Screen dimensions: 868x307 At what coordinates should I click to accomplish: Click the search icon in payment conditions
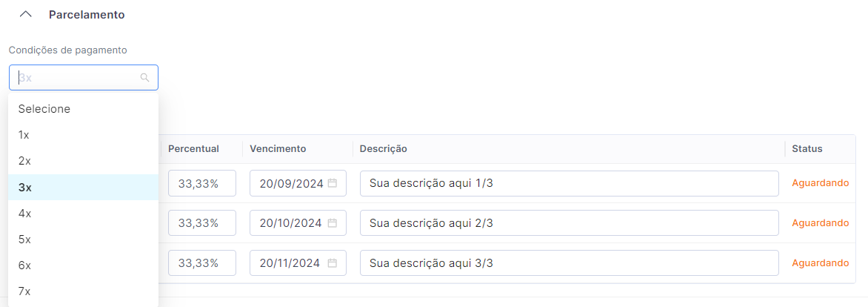tap(144, 77)
